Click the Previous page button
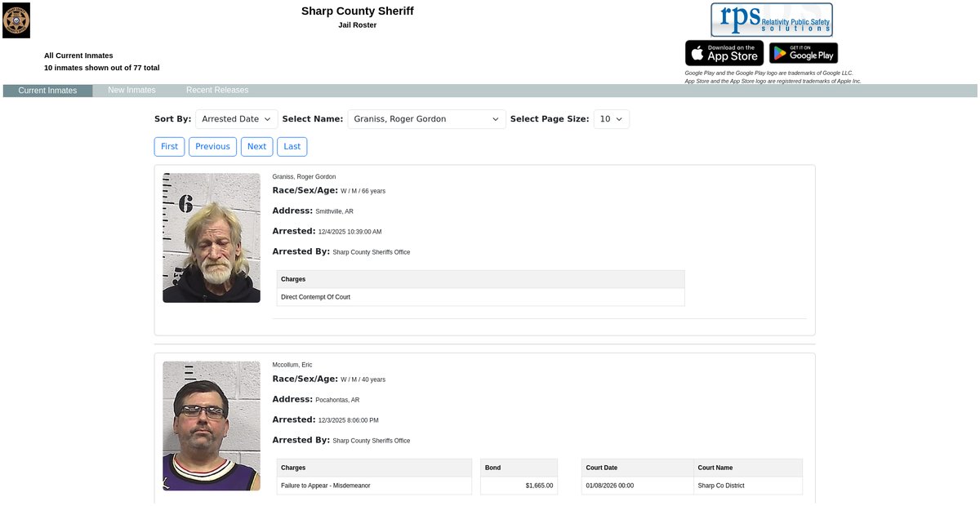 [x=212, y=147]
